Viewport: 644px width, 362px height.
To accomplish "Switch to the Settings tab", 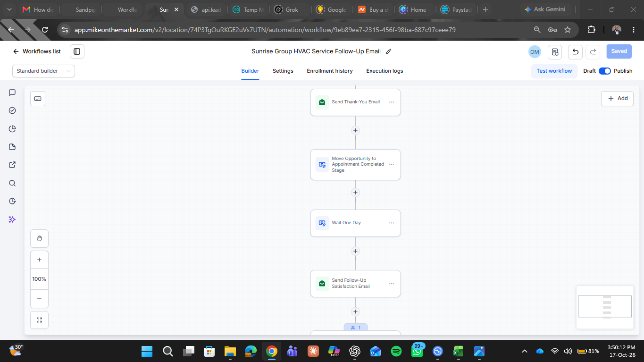I will (x=283, y=71).
